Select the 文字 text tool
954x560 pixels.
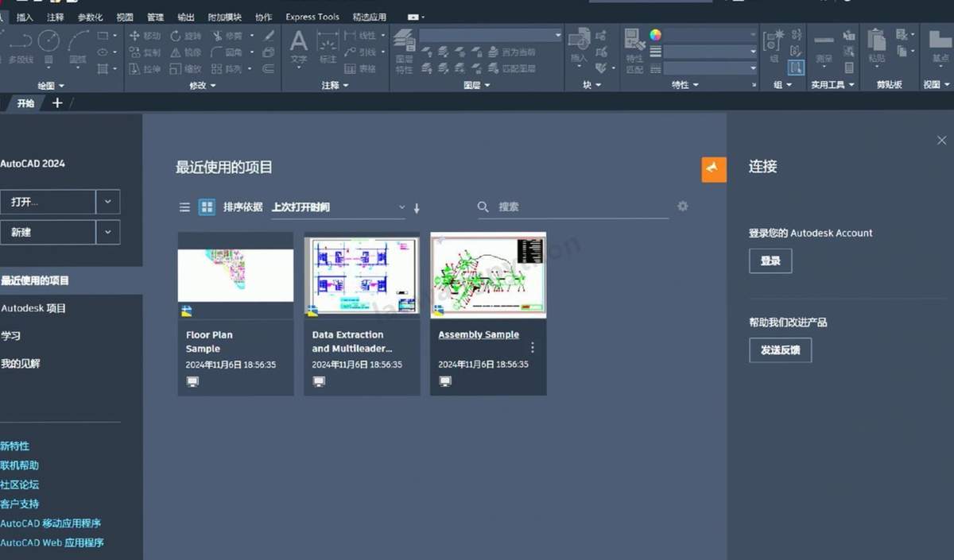(298, 46)
